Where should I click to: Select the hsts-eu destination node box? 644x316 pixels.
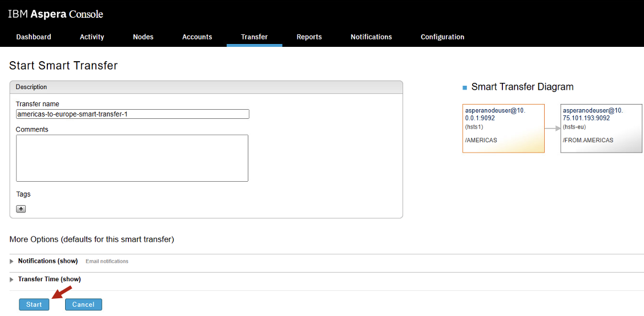click(601, 128)
